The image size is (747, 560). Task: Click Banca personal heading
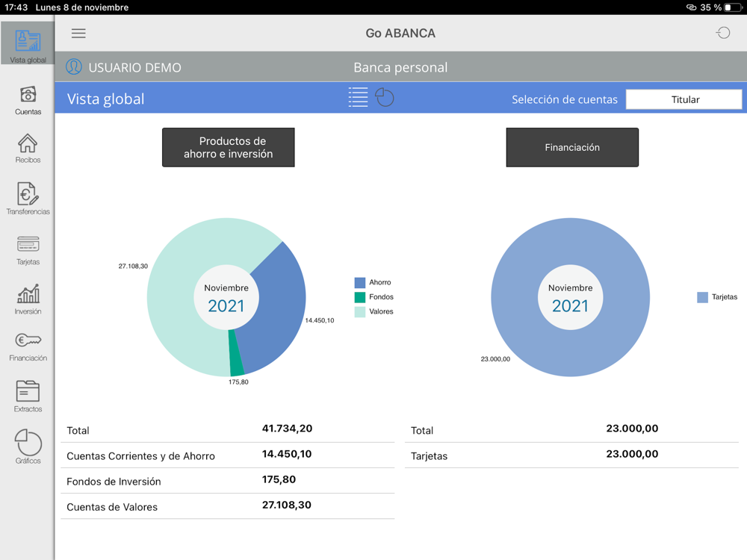pos(400,68)
